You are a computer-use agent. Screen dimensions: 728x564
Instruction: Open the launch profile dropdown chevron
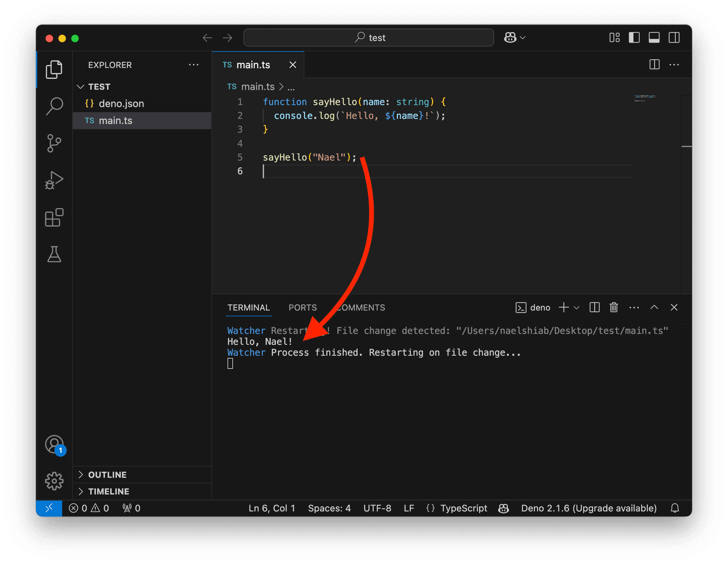(x=576, y=308)
